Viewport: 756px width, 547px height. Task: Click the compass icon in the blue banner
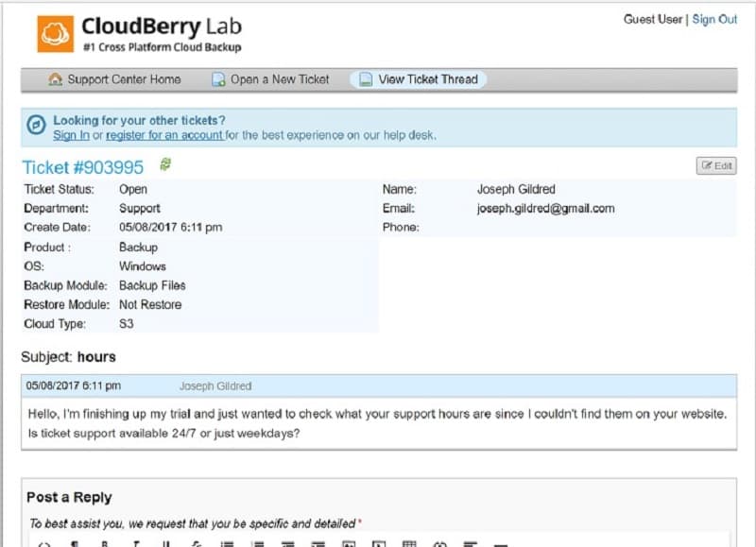tap(36, 125)
